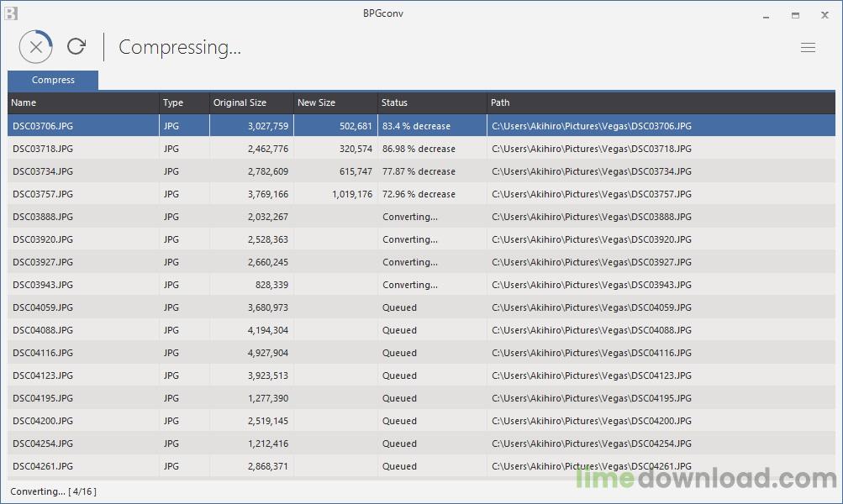Select the DSC03757.JPG file row
Viewport: 843px width, 504px height.
tap(43, 194)
